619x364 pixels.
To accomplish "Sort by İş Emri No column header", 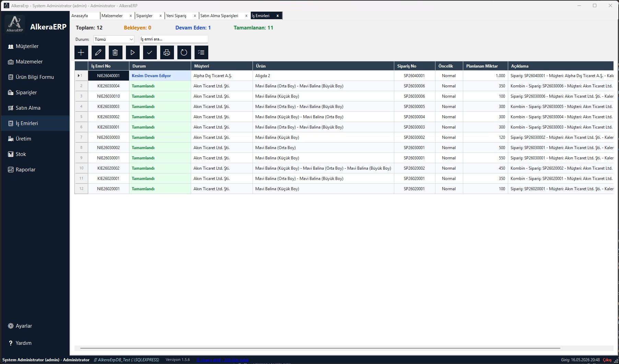I will click(109, 66).
